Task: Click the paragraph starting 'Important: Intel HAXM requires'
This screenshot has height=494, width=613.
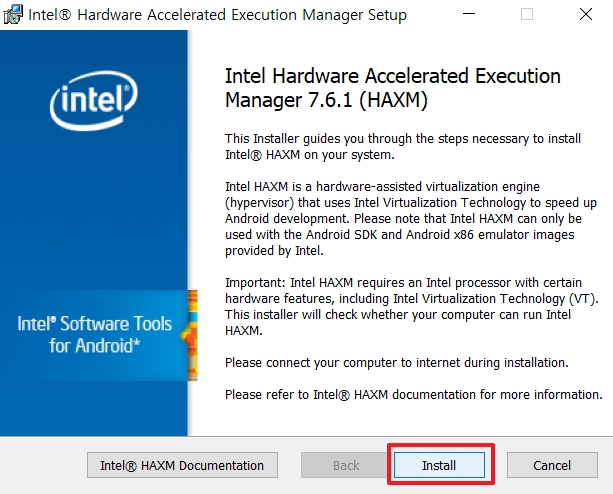Action: point(411,306)
